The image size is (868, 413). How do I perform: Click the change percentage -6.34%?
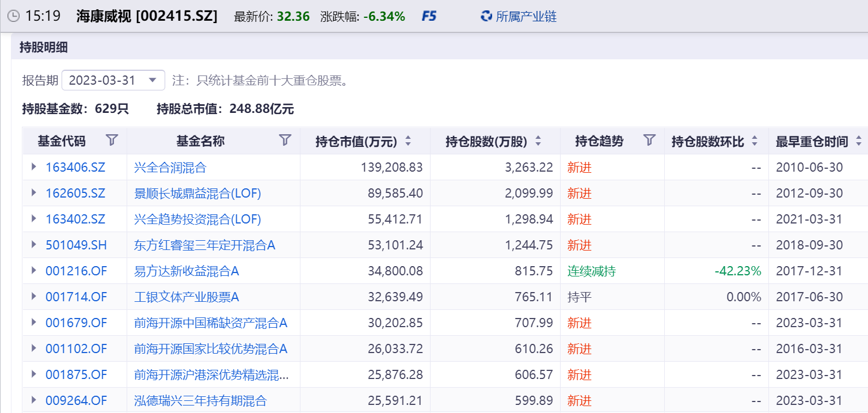(384, 17)
